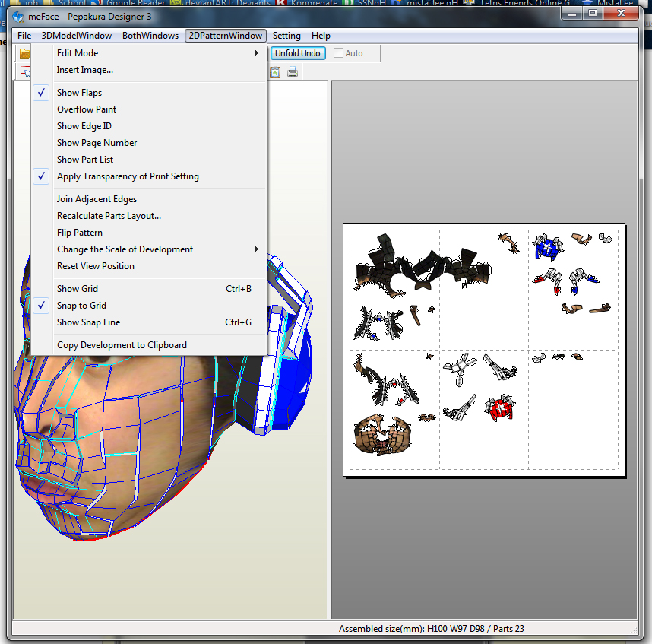This screenshot has height=644, width=652.
Task: Select Join Adjacent Edges
Action: (x=149, y=199)
